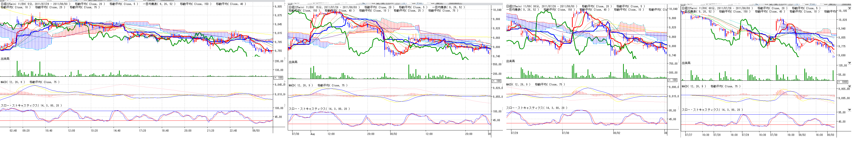The image size is (868, 160).
Task: Click 9,875 price level on 5-minute chart axis
Action: point(278,15)
